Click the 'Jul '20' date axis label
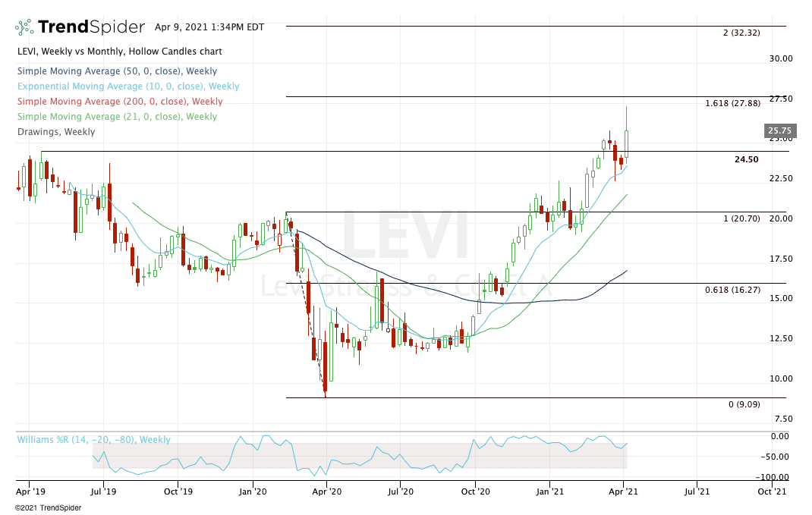Screen dimensions: 812x515 click(400, 491)
